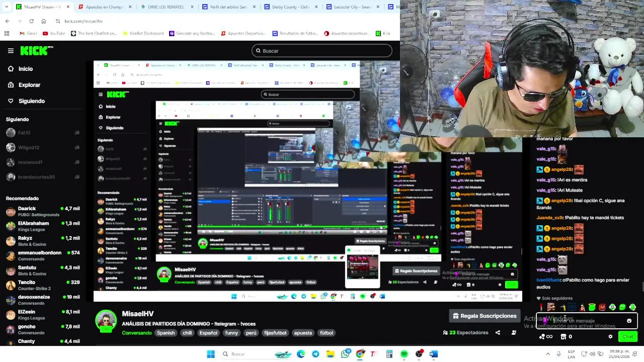Select the Español stream tag

pyautogui.click(x=208, y=333)
